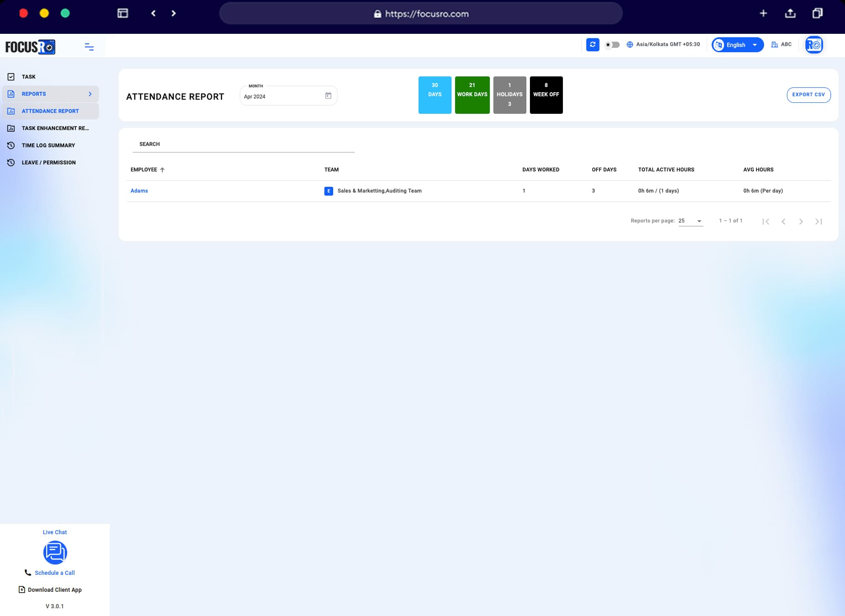Select the green Work Days stat tile

472,95
